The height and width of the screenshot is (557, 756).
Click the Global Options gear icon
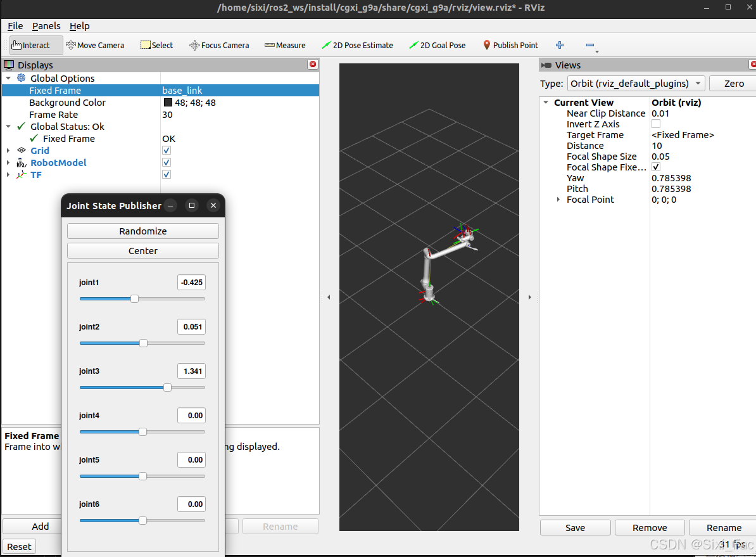(22, 78)
